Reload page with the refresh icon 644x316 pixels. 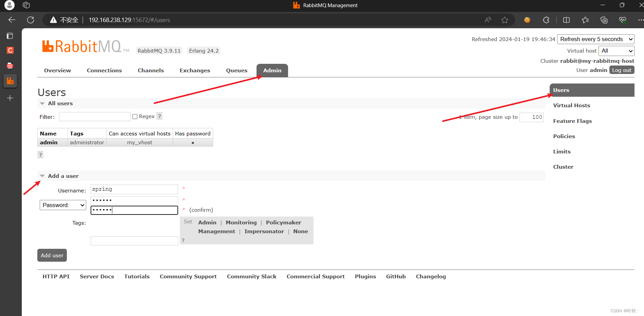[31, 20]
